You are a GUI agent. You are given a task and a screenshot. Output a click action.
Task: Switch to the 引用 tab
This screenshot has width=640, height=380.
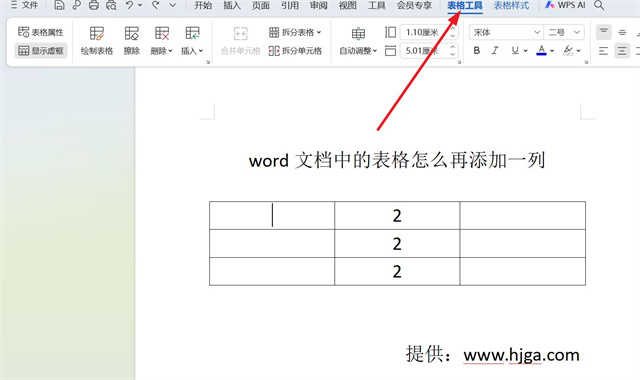[290, 6]
